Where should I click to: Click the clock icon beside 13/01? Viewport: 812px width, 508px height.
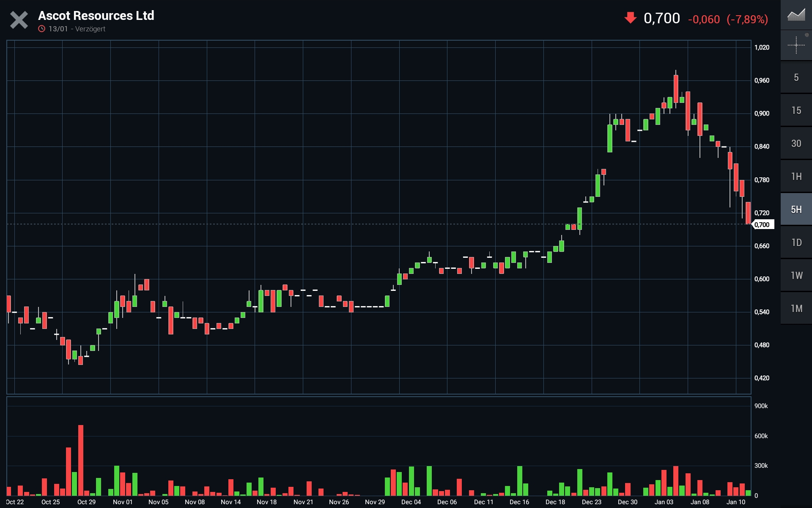coord(41,29)
